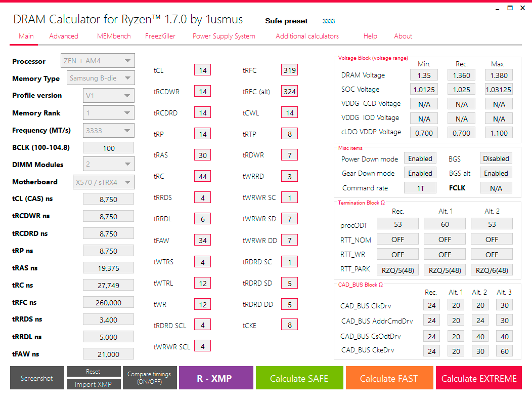Click the tRFC (alt) value 324
Screen dimensions: 532x400
tap(289, 91)
